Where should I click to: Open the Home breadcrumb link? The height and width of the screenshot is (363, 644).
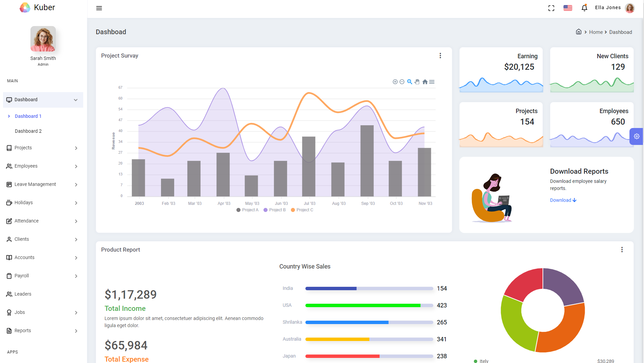596,32
